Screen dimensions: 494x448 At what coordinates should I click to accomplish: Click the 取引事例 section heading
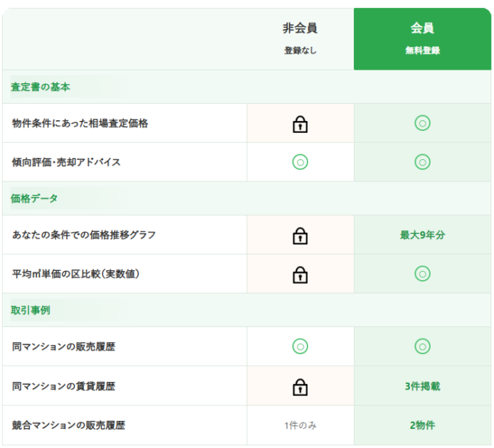click(30, 310)
